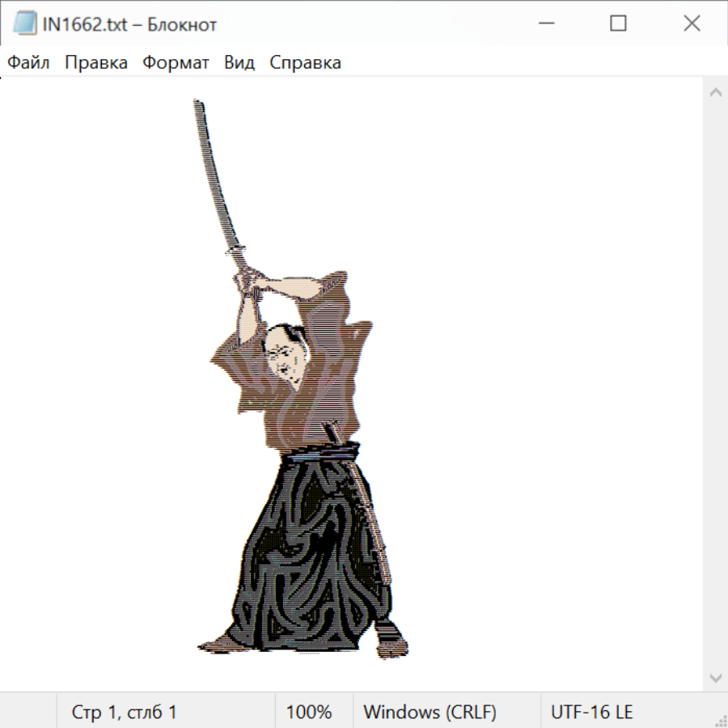728x728 pixels.
Task: Open the Файл menu
Action: (x=28, y=63)
